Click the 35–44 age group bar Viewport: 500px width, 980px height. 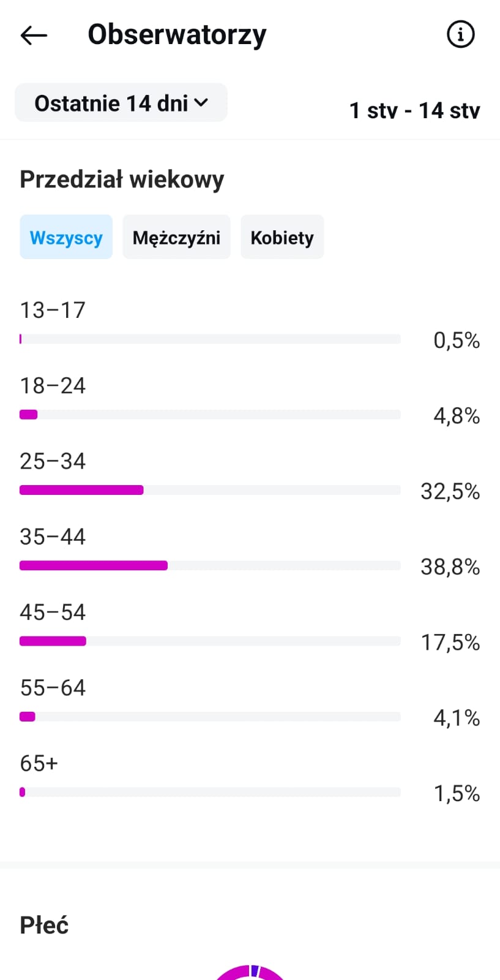[x=210, y=565]
